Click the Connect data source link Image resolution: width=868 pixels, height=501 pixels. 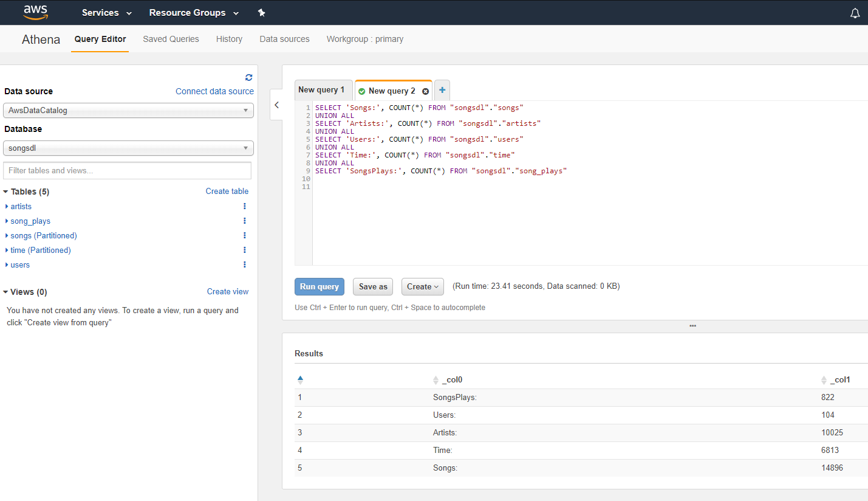point(214,91)
